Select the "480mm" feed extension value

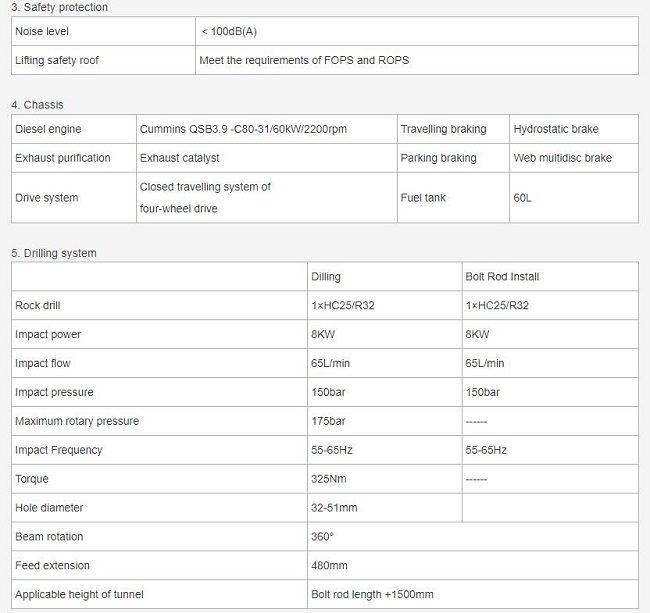[x=329, y=566]
